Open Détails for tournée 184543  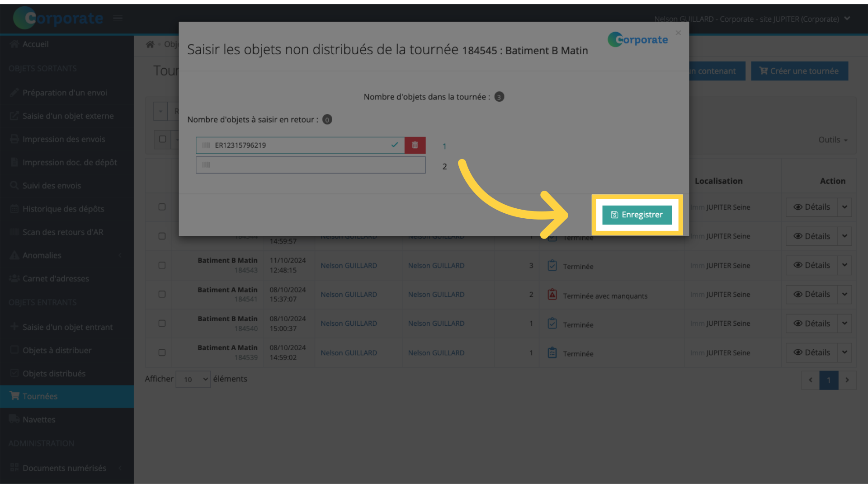pyautogui.click(x=811, y=265)
